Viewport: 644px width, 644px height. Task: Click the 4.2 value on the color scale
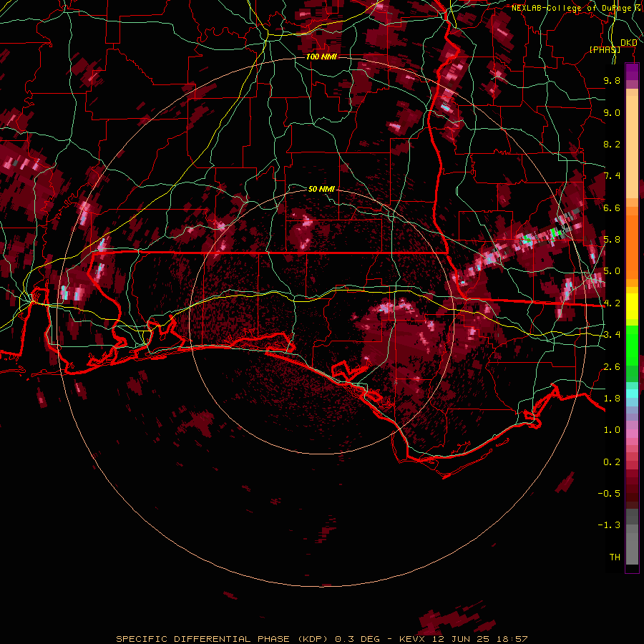point(612,303)
